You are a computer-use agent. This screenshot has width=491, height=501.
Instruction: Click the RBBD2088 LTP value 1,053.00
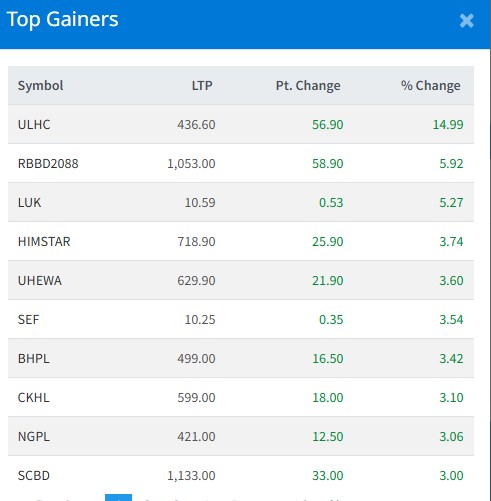point(191,164)
